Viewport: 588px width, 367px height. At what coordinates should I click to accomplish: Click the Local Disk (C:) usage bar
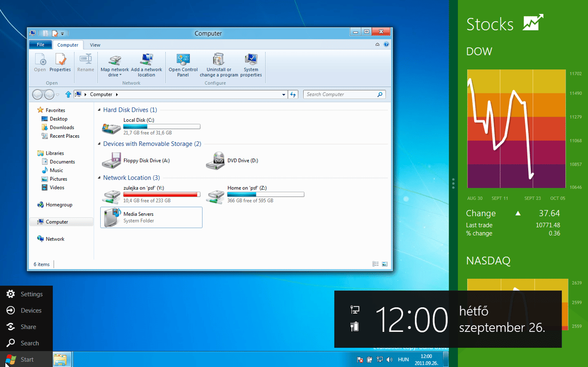point(161,127)
